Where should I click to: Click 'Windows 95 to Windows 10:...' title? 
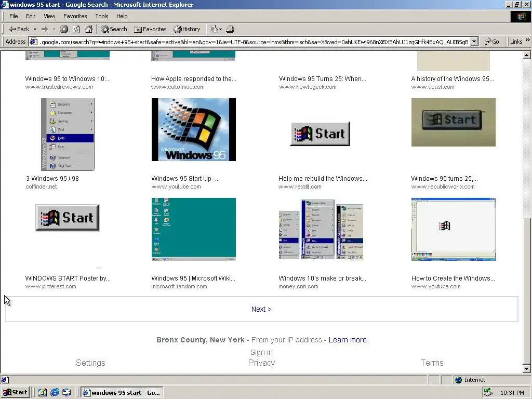point(68,79)
